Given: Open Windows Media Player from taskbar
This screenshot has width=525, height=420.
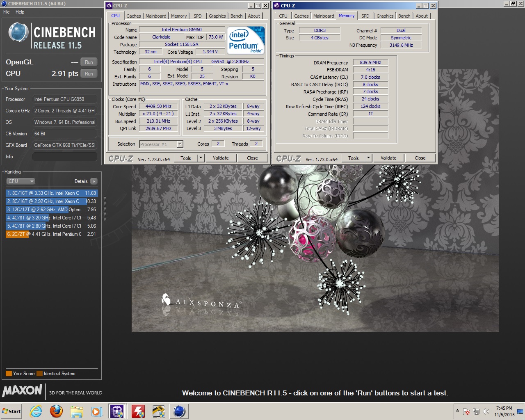Looking at the screenshot, I should click(97, 411).
